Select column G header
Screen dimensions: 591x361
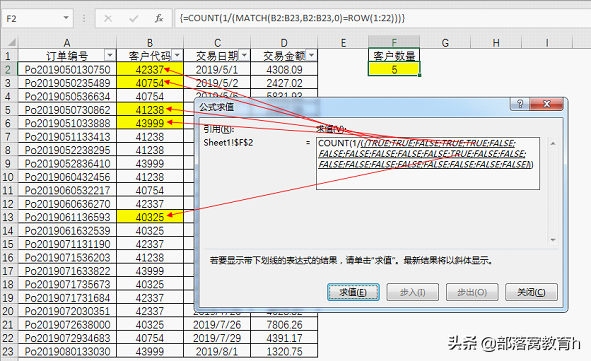pyautogui.click(x=445, y=43)
